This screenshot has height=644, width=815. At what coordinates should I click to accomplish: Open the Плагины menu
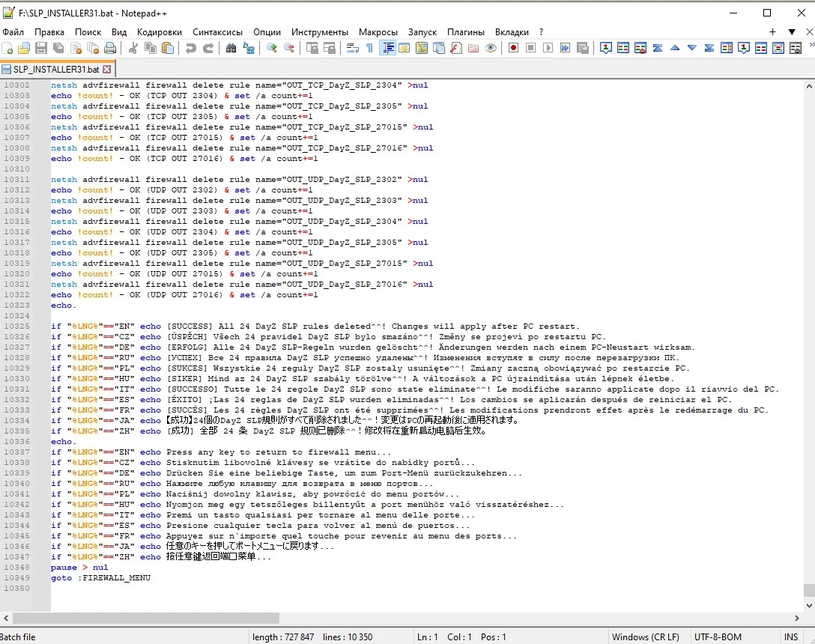coord(466,32)
